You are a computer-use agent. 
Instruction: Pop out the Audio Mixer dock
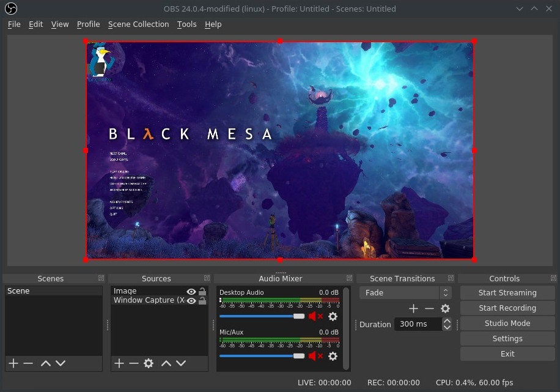(349, 278)
